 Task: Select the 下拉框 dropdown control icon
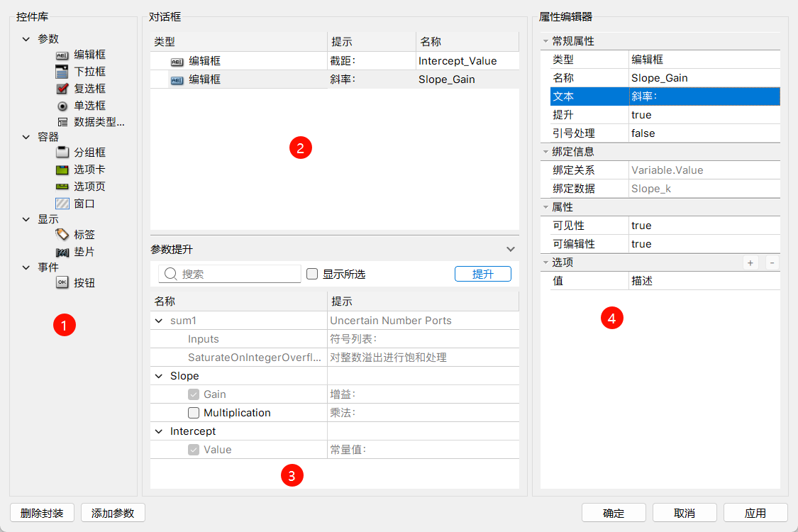62,72
